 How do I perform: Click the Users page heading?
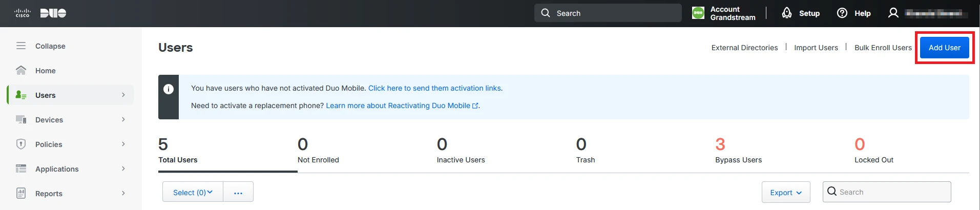pos(176,48)
